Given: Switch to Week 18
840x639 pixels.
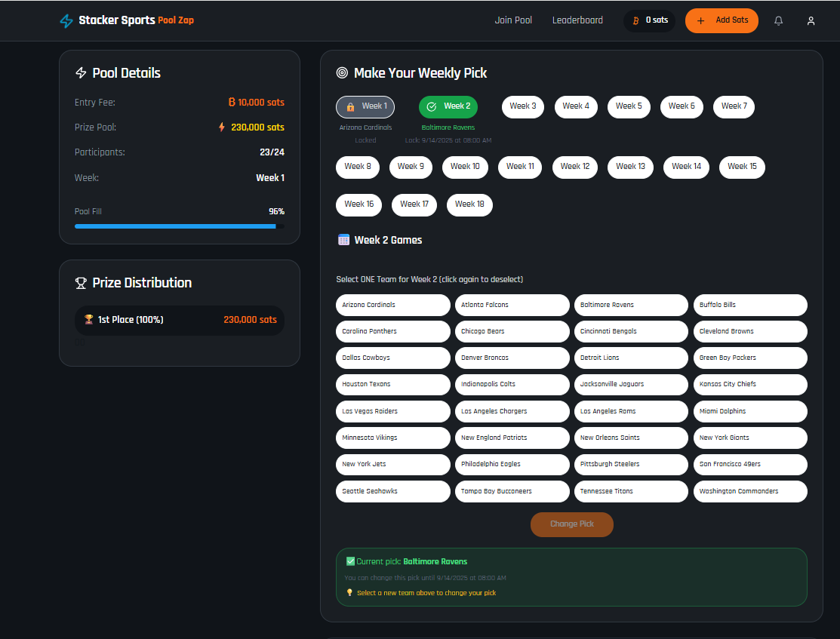Looking at the screenshot, I should tap(469, 204).
